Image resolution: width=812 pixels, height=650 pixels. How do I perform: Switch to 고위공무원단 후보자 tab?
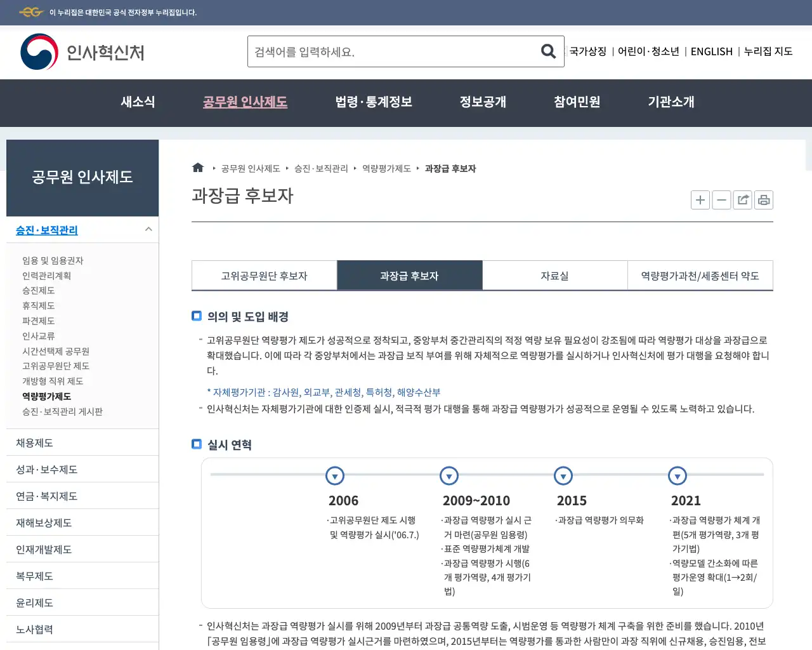click(x=264, y=275)
